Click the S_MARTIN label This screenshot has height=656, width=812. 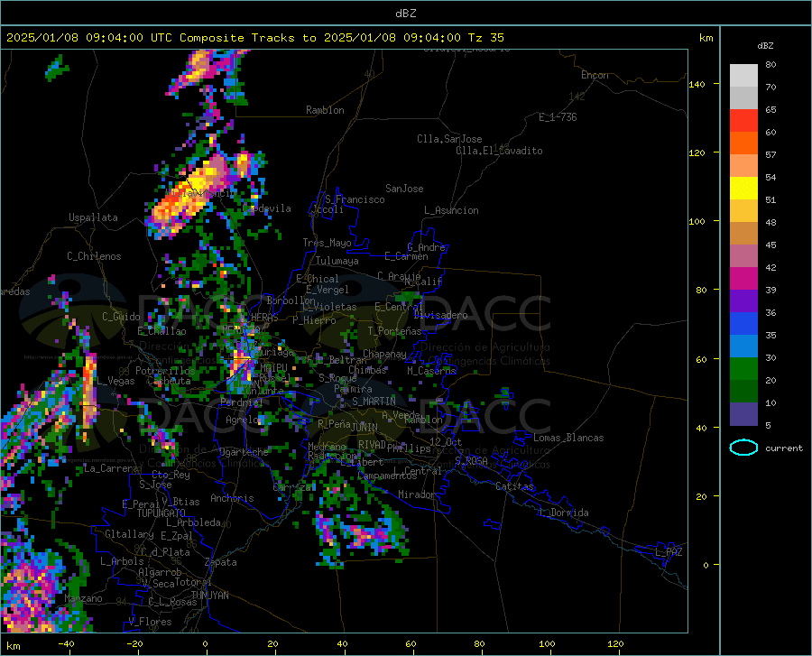[374, 402]
